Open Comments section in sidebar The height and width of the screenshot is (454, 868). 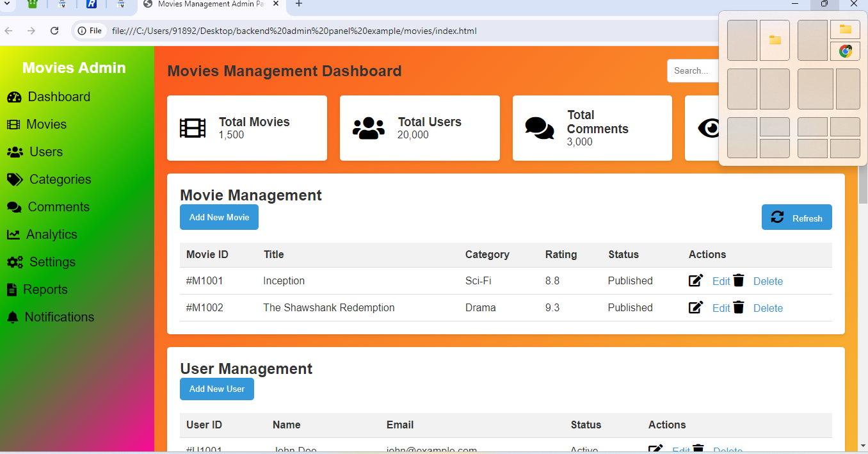[x=58, y=207]
